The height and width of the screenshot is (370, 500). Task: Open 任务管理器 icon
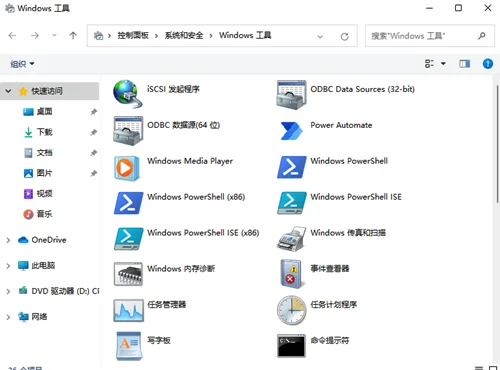click(128, 310)
